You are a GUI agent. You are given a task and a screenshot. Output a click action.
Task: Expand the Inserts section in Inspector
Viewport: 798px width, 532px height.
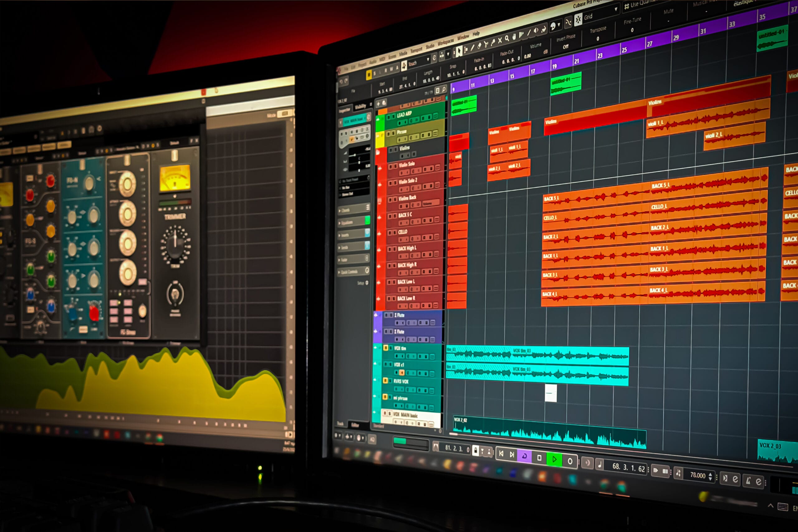354,234
